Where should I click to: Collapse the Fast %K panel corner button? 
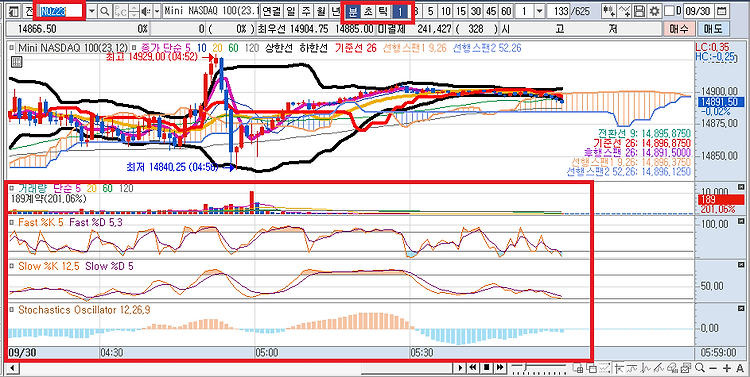pos(741,222)
